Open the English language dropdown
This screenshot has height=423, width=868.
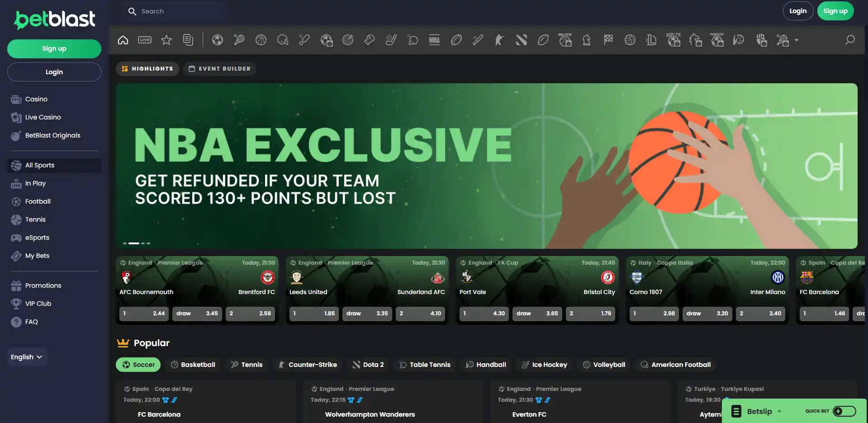pos(27,357)
